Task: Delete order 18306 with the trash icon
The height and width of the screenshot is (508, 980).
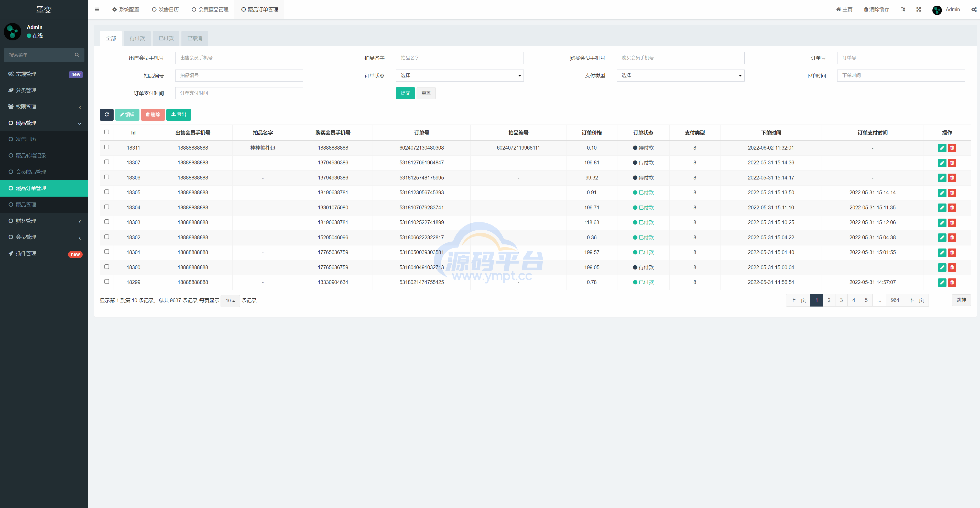Action: 952,178
